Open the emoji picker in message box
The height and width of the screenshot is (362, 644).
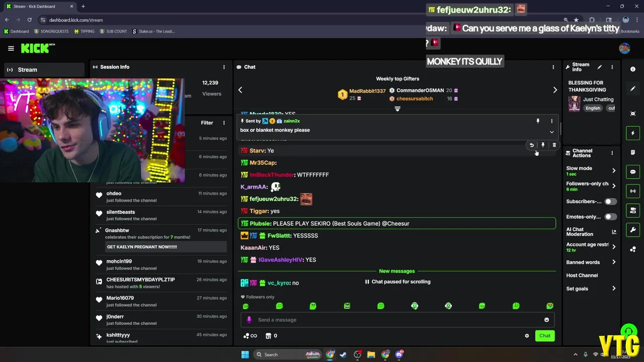[x=546, y=320]
